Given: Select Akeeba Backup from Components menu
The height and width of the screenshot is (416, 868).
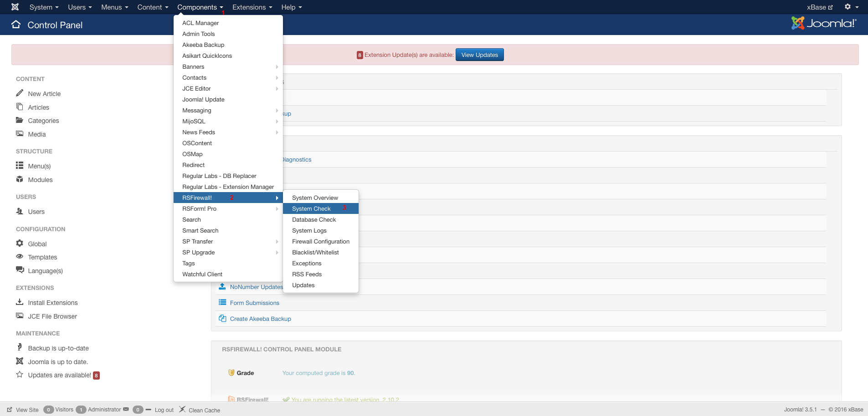Looking at the screenshot, I should coord(228,45).
